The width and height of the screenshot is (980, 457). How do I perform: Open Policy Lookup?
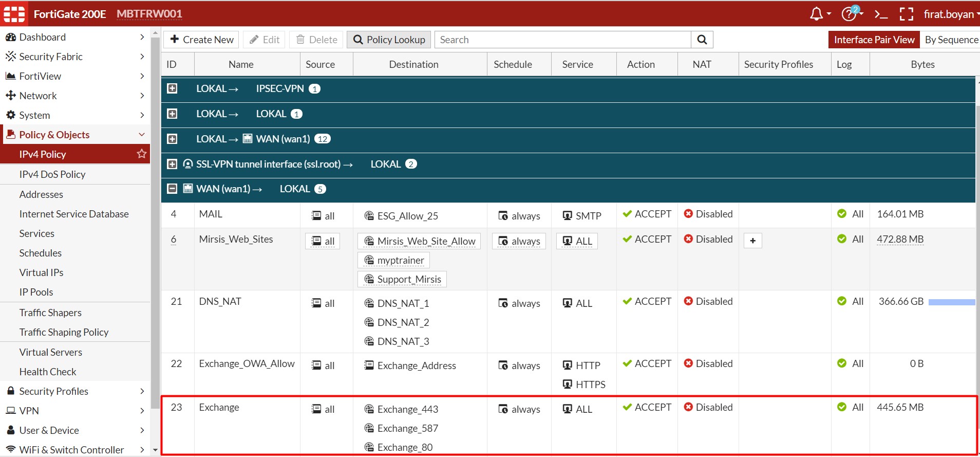tap(389, 40)
